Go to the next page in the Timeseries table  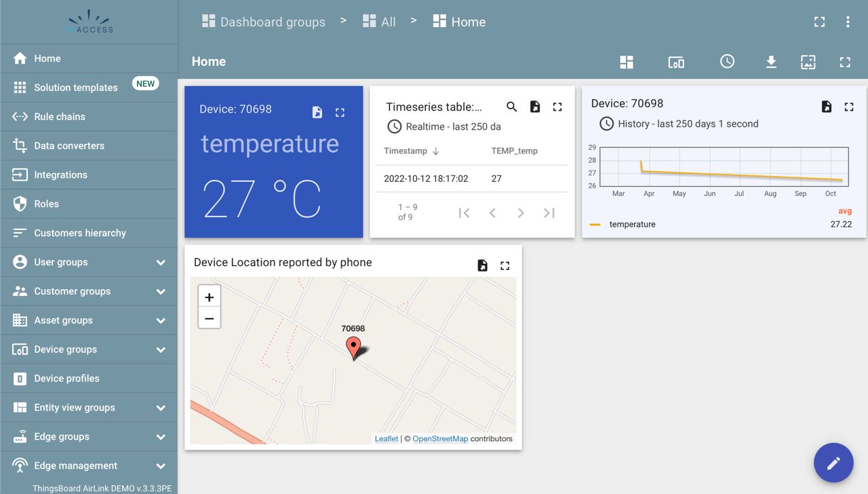(521, 212)
